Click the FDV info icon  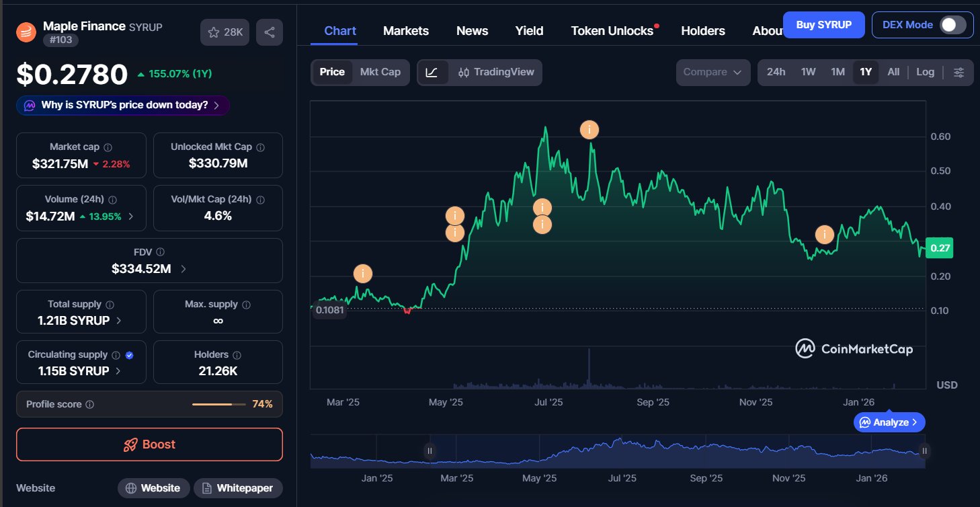pos(160,252)
